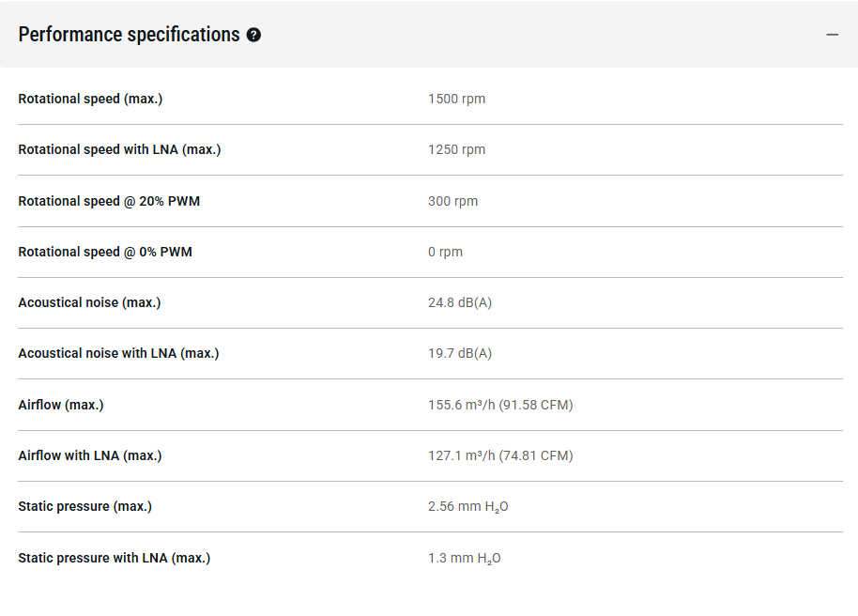The width and height of the screenshot is (858, 616).
Task: Collapse the Performance specifications section
Action: tap(833, 35)
